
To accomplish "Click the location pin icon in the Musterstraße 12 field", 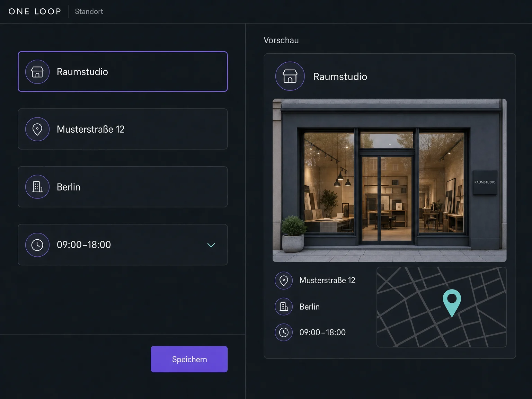I will pos(37,129).
